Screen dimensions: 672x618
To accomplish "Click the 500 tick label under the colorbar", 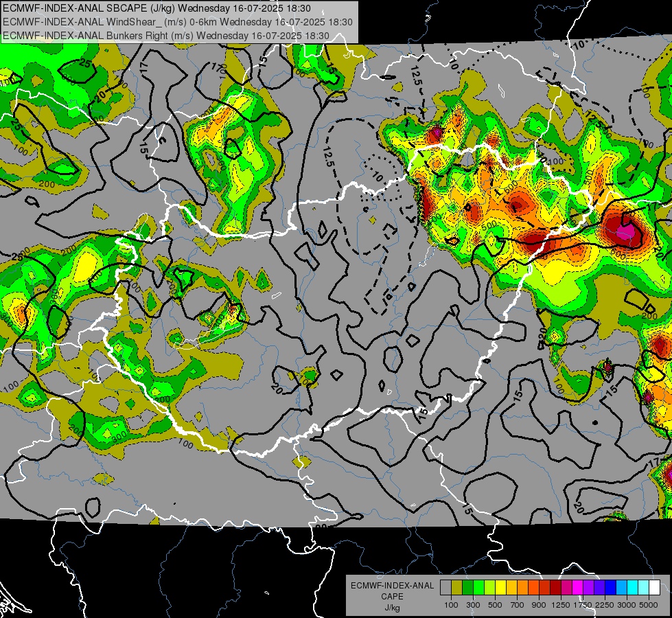I will pos(495,605).
